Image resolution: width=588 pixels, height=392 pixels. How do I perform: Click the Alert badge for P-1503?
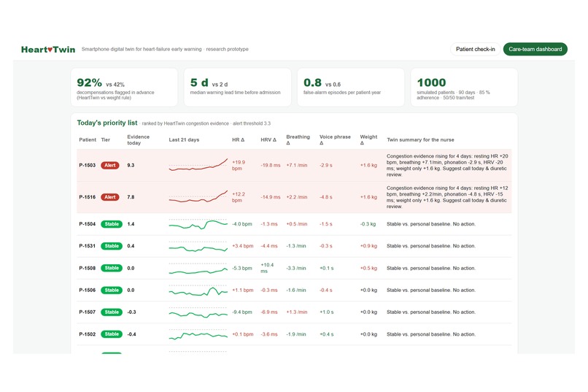110,166
